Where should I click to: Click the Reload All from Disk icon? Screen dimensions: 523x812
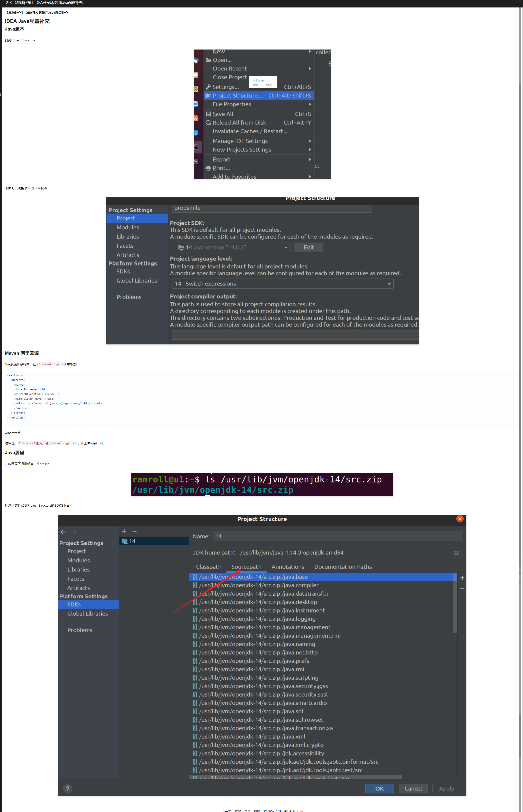[x=208, y=122]
